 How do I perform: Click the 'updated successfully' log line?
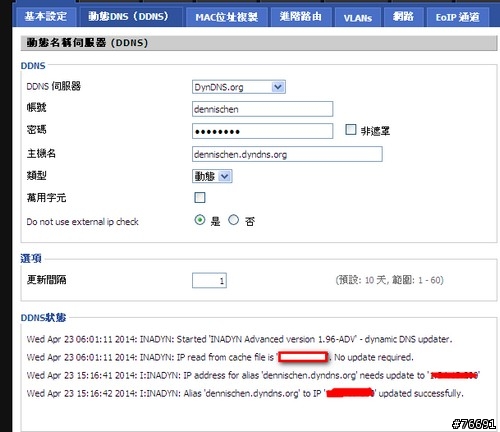[245, 393]
